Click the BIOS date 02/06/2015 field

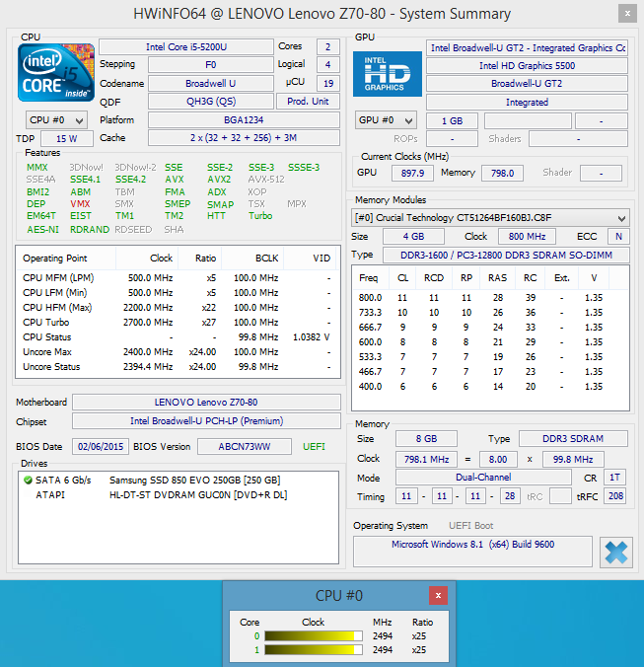[101, 447]
